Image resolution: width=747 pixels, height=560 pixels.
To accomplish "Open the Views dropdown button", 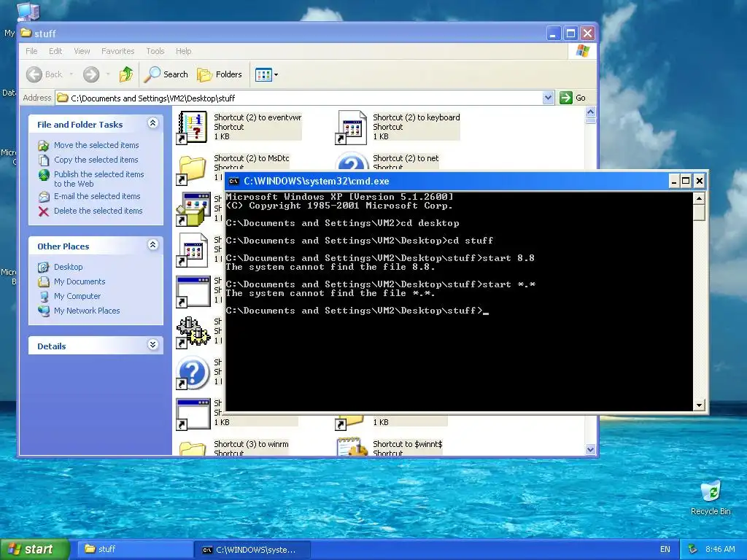I will tap(266, 74).
